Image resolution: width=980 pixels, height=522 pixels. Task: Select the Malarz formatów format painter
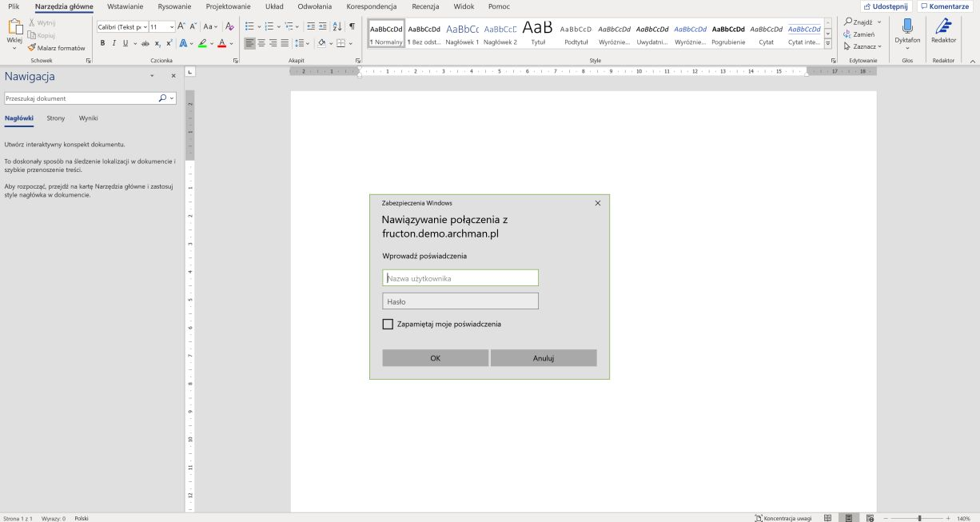[x=56, y=48]
